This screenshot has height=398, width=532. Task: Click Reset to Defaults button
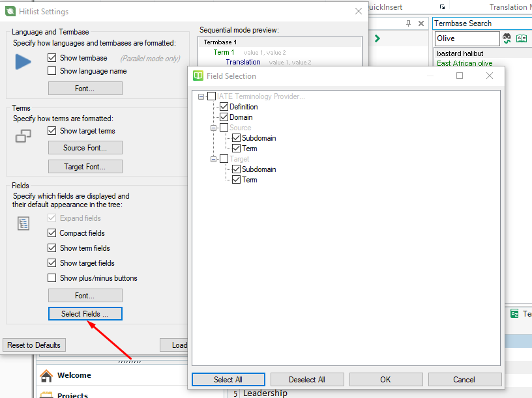(x=34, y=345)
